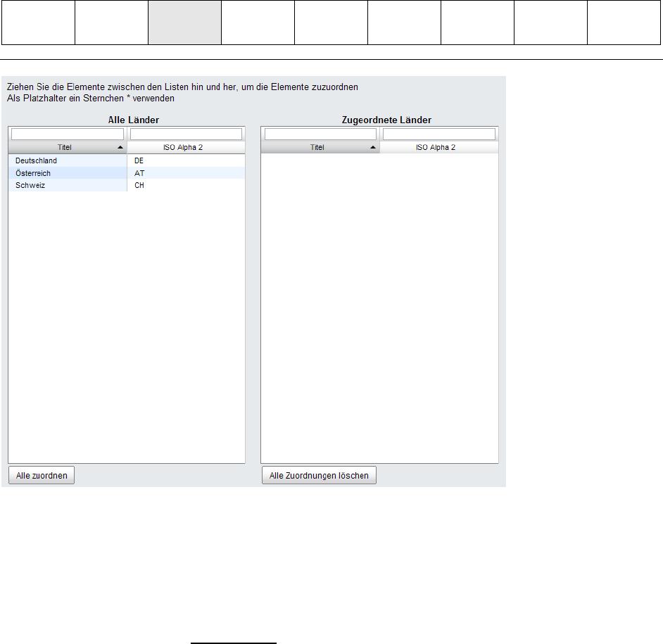Image resolution: width=663 pixels, height=644 pixels.
Task: Select the Österreich row in Alle Länder
Action: pos(127,173)
